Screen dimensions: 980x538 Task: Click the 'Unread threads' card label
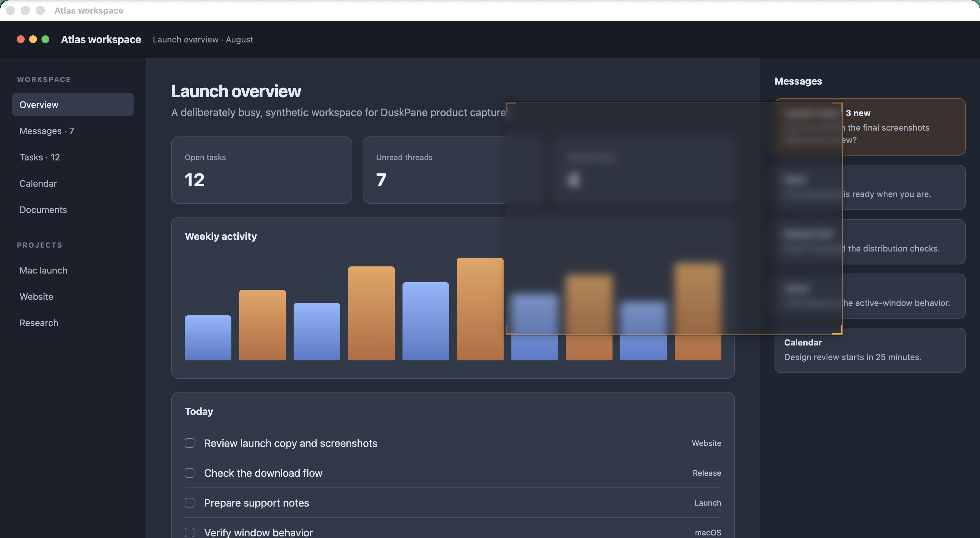pos(404,158)
